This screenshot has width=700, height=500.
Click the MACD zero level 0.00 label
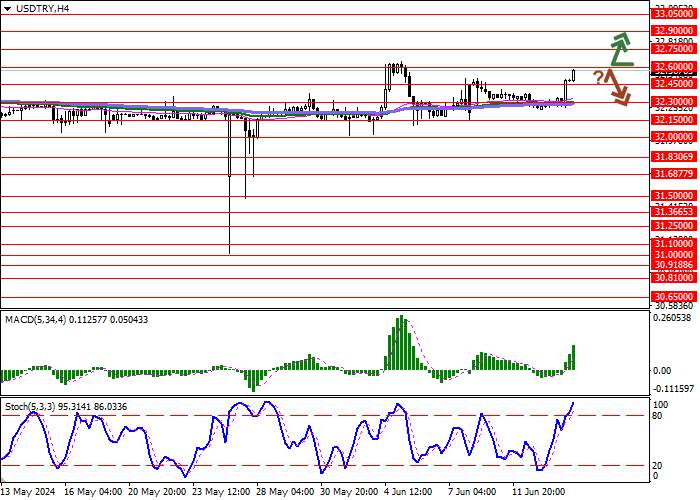point(662,371)
